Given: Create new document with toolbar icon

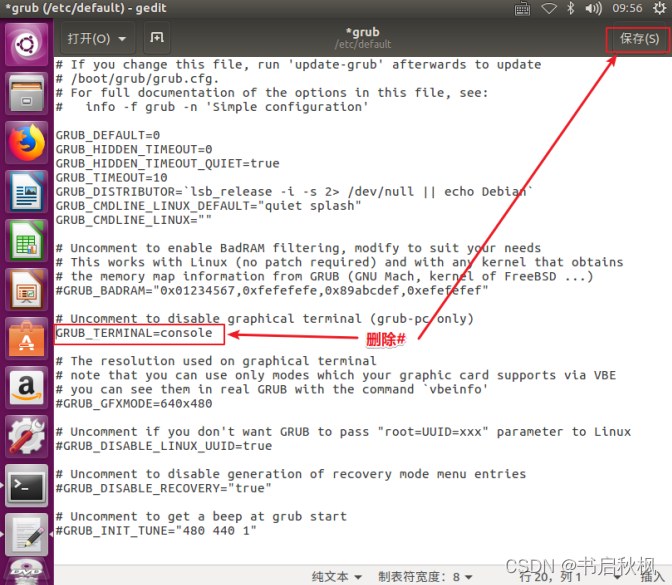Looking at the screenshot, I should tap(157, 39).
